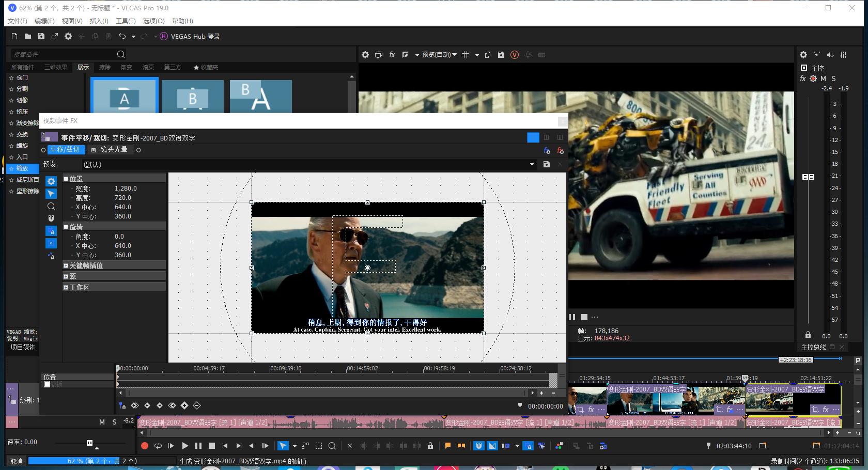868x470 pixels.
Task: Click the video preview fx icon
Action: pyautogui.click(x=392, y=55)
